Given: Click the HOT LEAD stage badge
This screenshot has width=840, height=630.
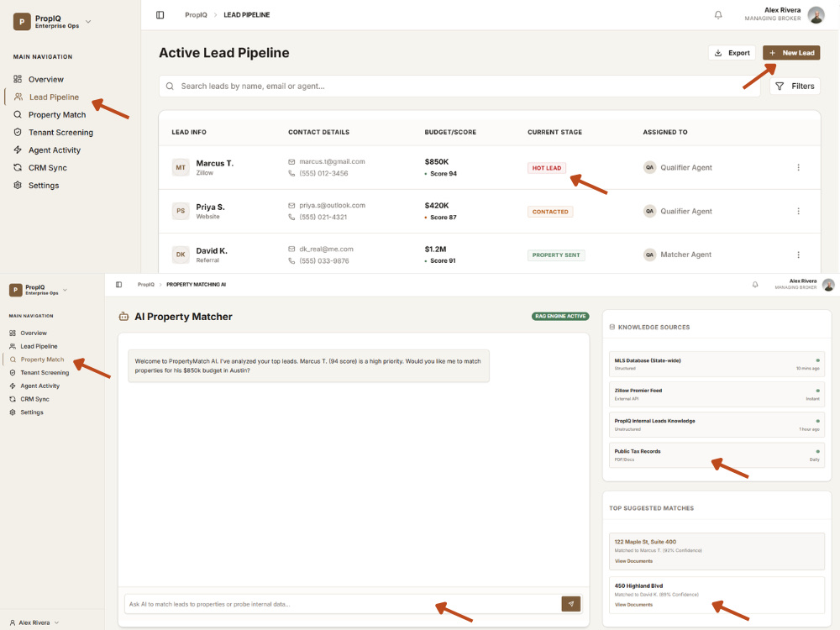Looking at the screenshot, I should 547,168.
